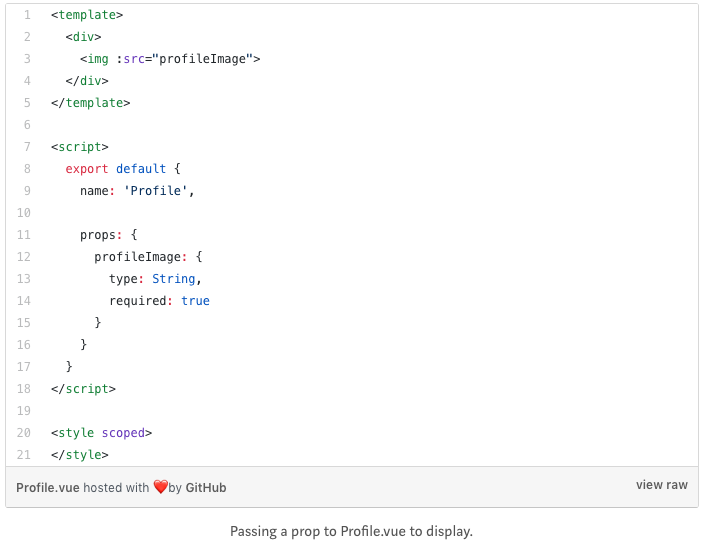Select line number 14
Screen dimensions: 707x541
point(24,301)
